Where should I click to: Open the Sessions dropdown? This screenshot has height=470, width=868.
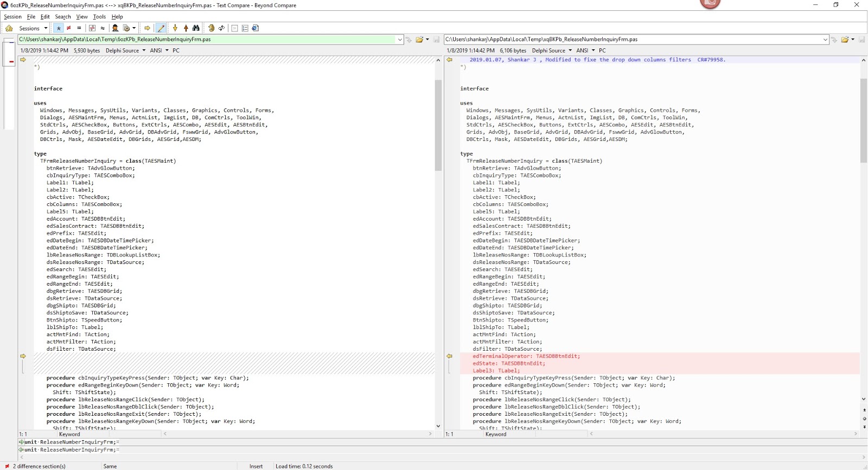tap(33, 28)
